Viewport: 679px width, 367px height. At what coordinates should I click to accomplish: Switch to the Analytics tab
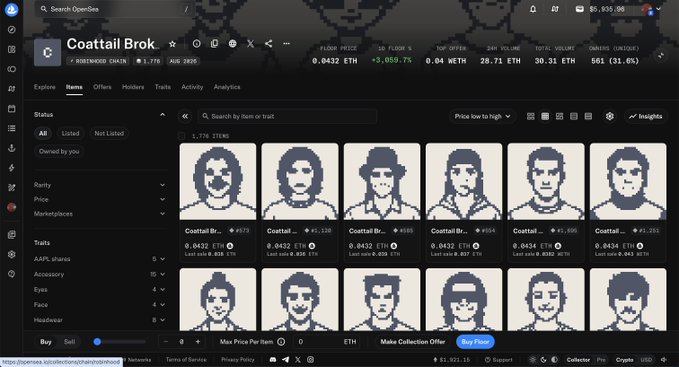coord(227,87)
